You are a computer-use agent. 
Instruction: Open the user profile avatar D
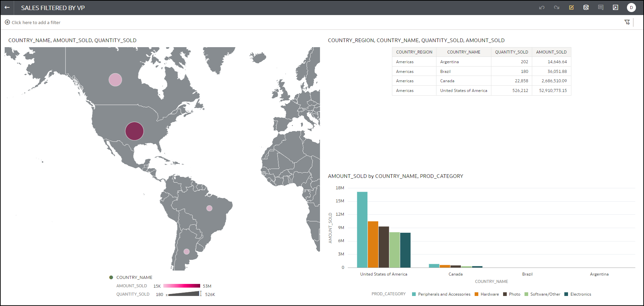(x=631, y=7)
